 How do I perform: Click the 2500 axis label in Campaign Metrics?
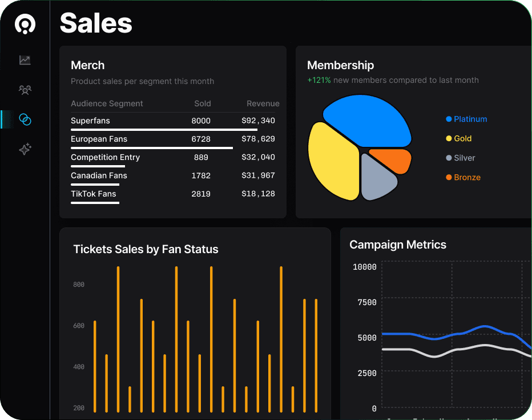point(367,374)
